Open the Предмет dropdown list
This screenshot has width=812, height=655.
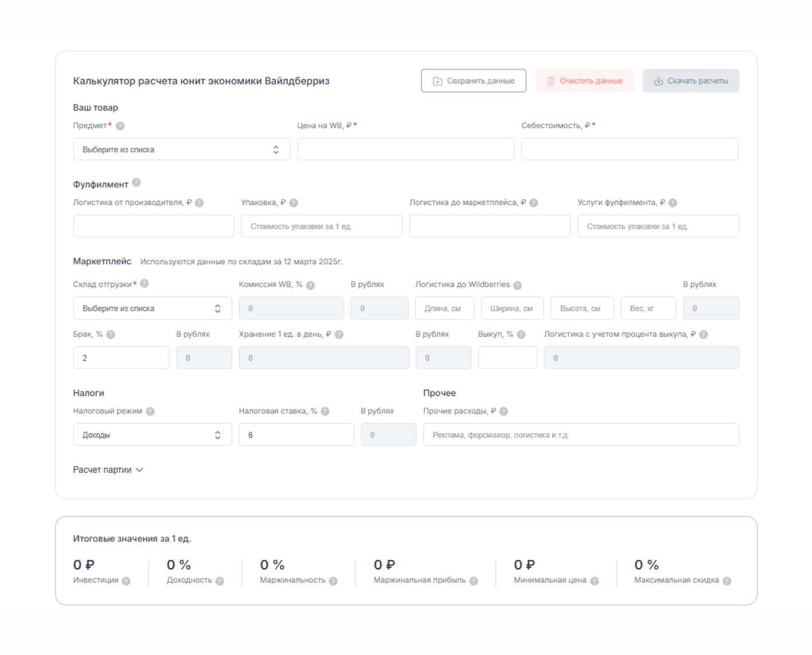pyautogui.click(x=182, y=149)
